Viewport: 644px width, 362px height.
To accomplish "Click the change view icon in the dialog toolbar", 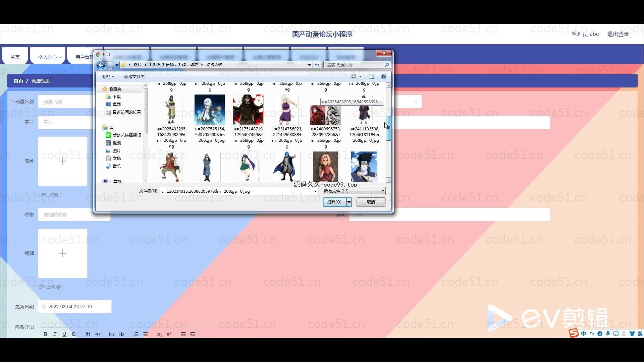I will coord(353,76).
